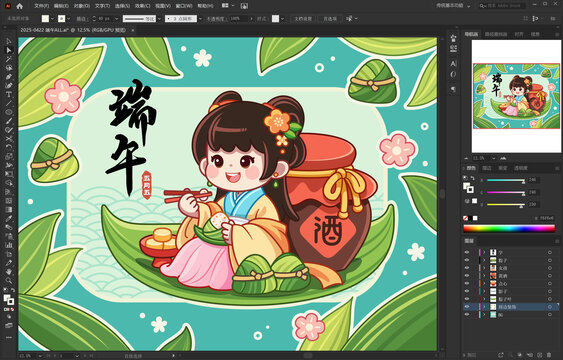Switch to the 透明度 tab
This screenshot has width=563, height=360.
pos(521,168)
